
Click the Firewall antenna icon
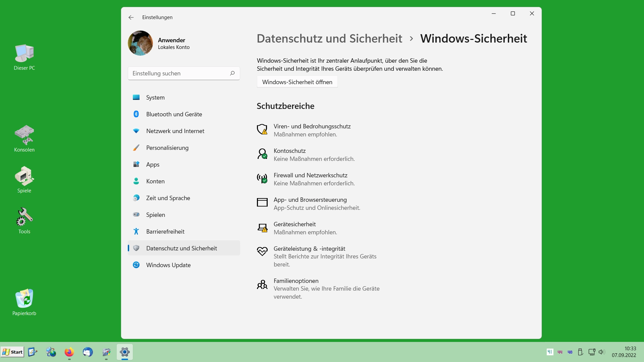click(262, 178)
